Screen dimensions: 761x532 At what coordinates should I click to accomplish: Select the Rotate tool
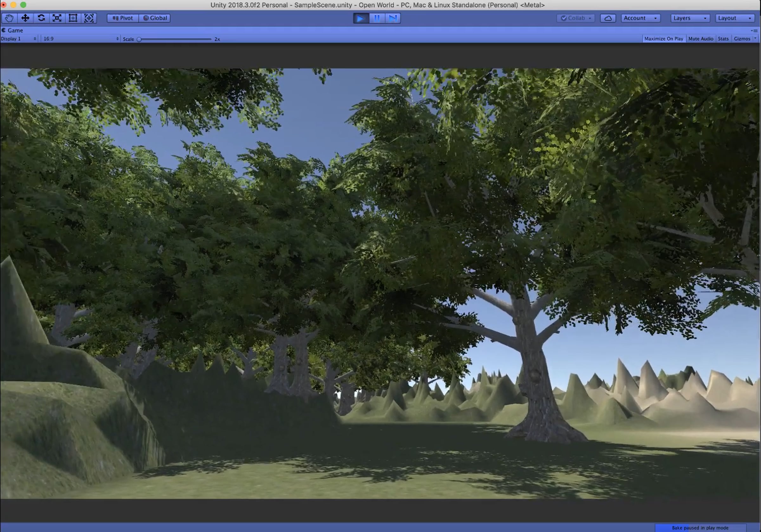(x=41, y=18)
